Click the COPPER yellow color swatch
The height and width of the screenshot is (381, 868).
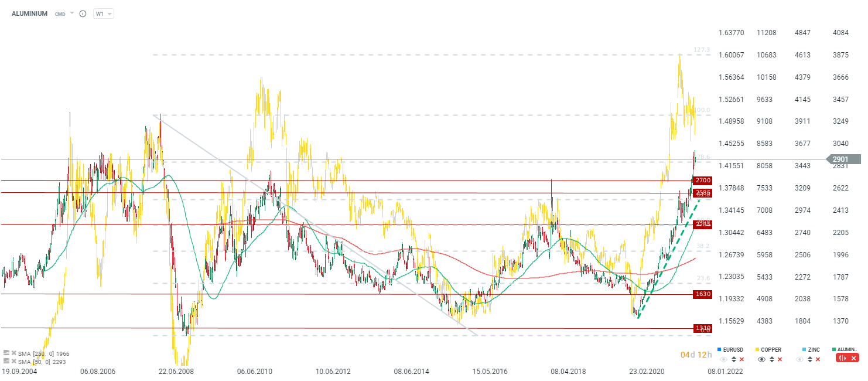pos(757,349)
